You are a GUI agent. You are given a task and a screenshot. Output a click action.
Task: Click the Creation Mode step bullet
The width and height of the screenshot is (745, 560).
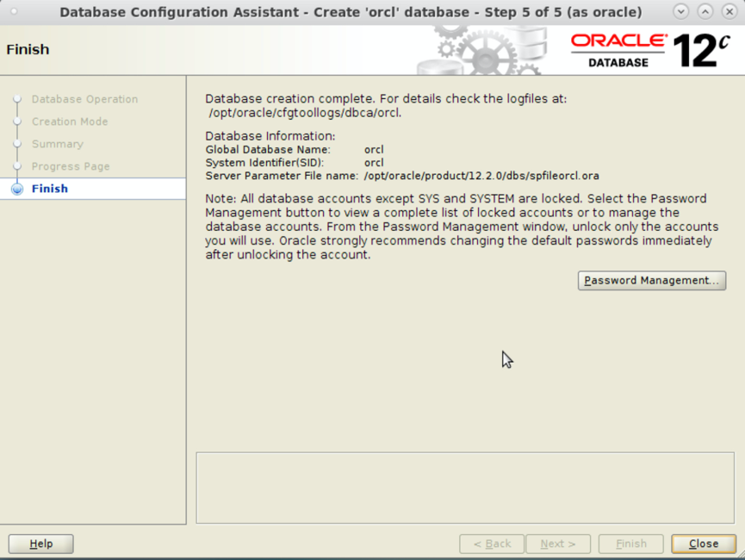click(17, 121)
